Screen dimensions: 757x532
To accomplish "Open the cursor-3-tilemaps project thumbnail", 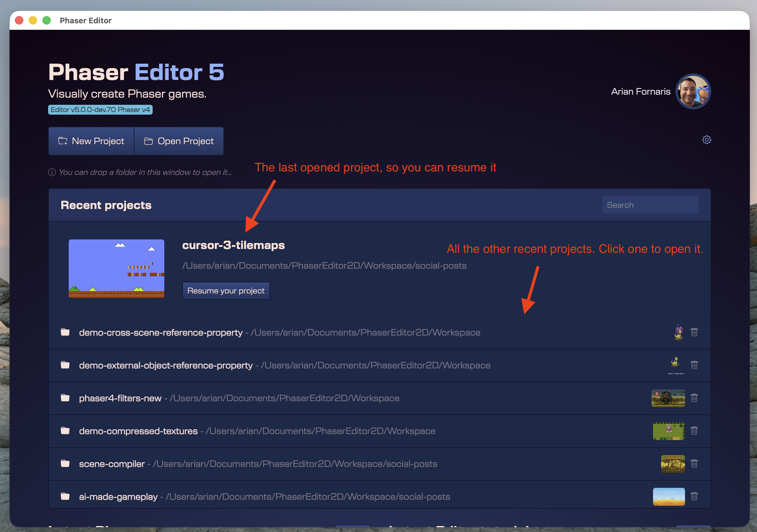I will 117,268.
